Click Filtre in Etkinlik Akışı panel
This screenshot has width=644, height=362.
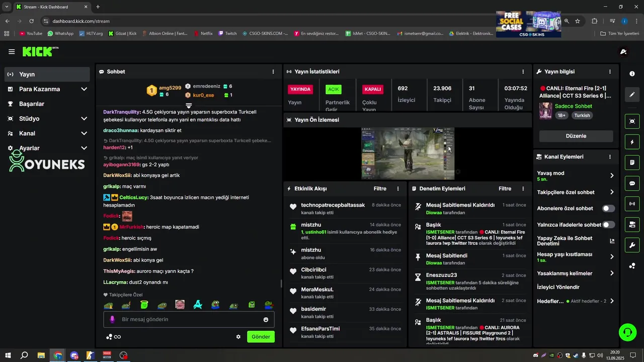coord(380,189)
